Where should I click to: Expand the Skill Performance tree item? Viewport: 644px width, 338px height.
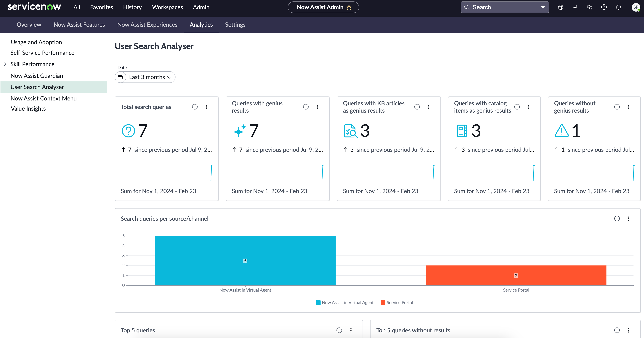pos(5,64)
